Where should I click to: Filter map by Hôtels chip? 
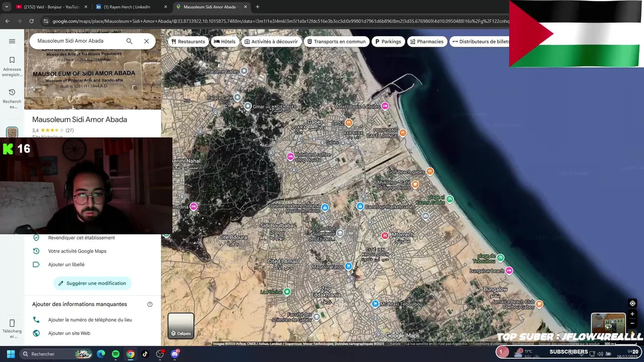point(224,42)
